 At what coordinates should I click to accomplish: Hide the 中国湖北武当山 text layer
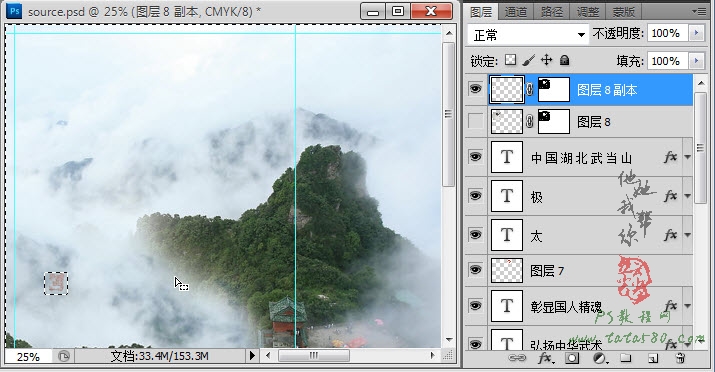476,157
